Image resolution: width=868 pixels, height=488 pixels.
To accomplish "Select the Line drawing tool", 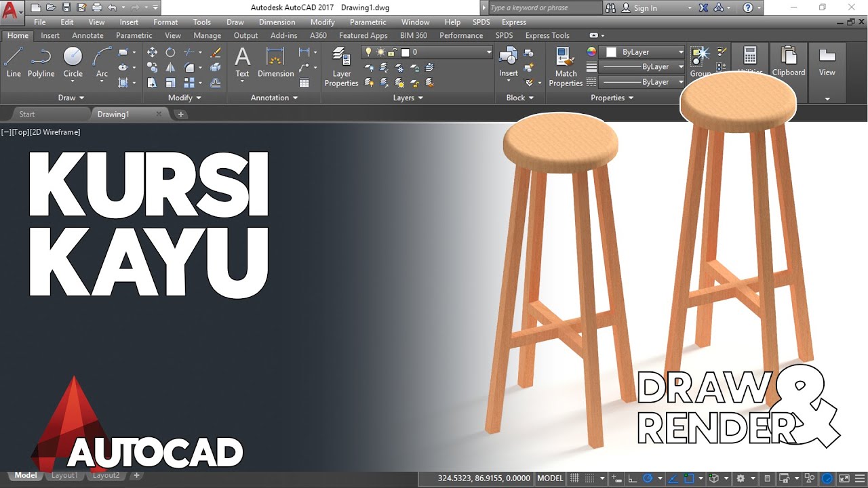I will point(14,62).
